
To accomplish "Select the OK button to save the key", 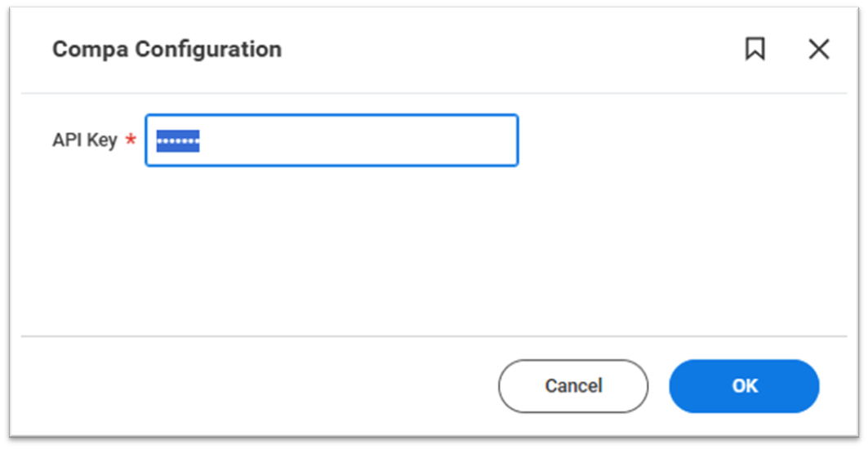I will click(743, 386).
